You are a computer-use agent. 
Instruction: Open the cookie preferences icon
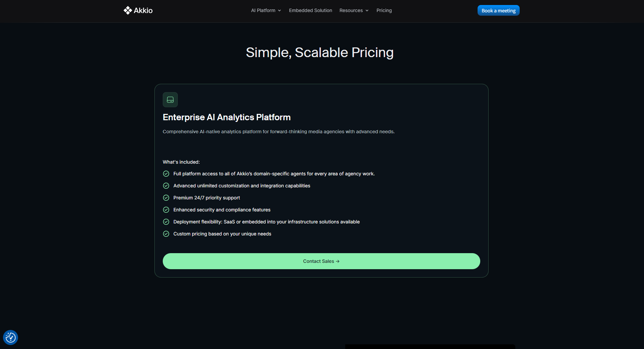[10, 338]
